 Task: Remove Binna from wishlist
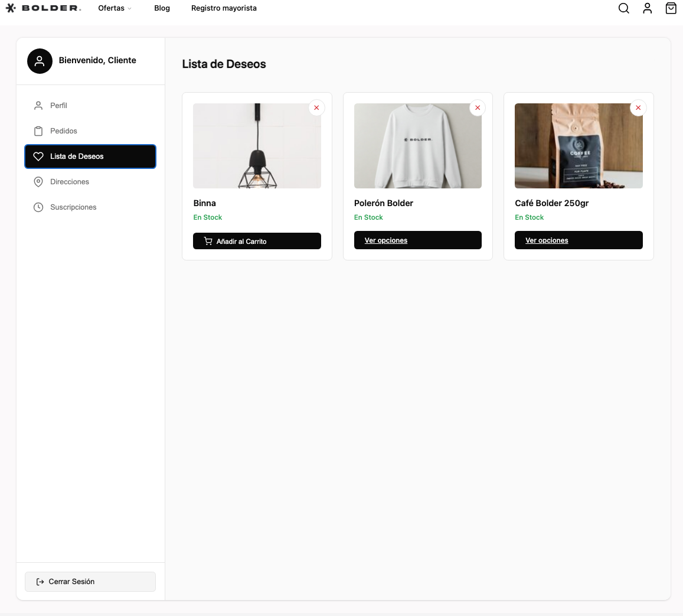(x=316, y=107)
